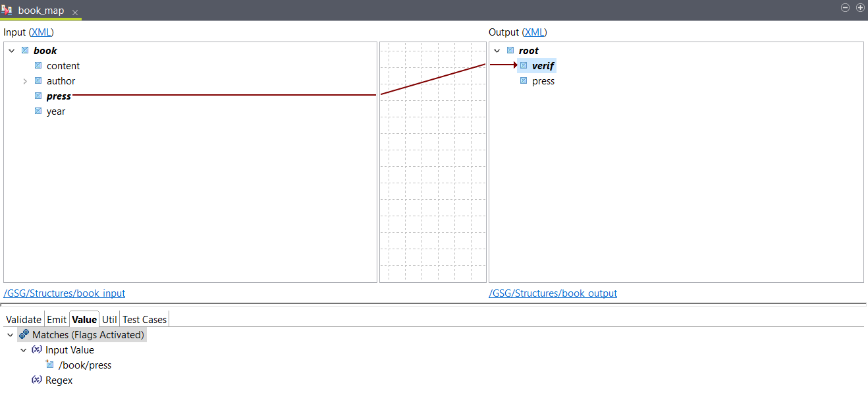Select the book_map editor tab
The image size is (868, 420).
coord(41,11)
